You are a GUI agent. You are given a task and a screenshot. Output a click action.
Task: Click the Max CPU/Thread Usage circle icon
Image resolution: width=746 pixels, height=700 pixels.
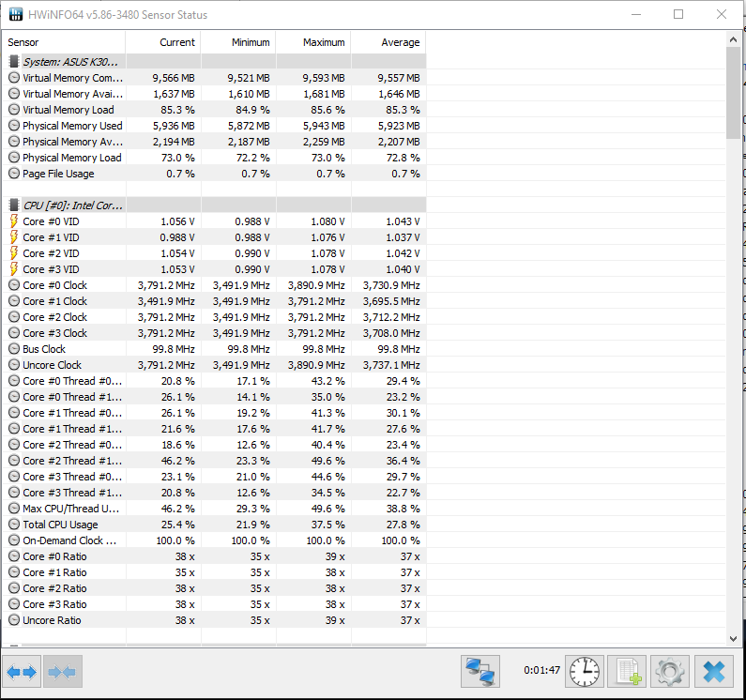coord(14,509)
